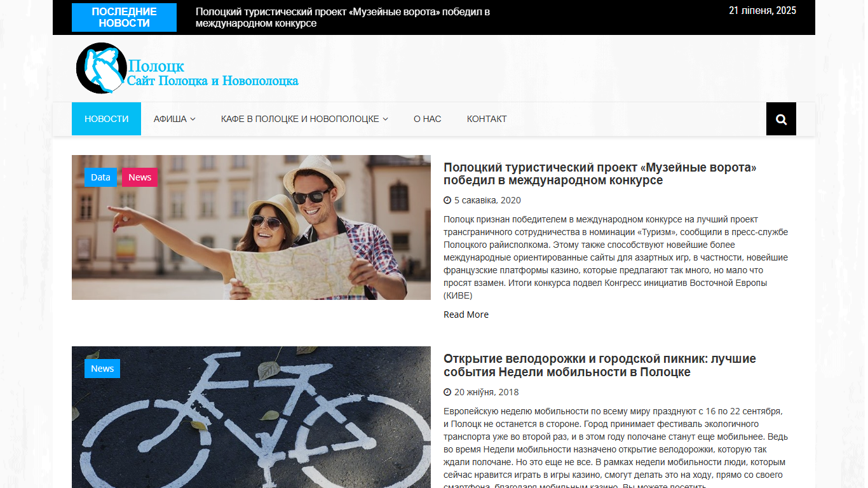This screenshot has width=868, height=488.
Task: Open article title «Музейные ворота» победил
Action: pyautogui.click(x=600, y=173)
